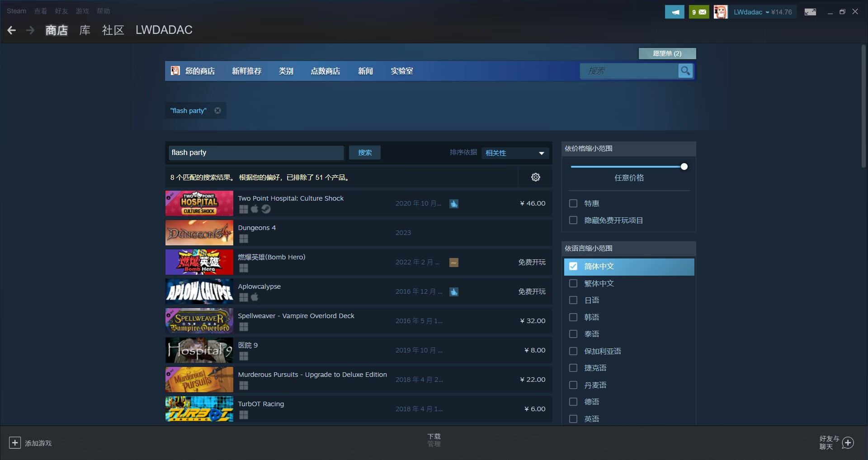868x460 pixels.
Task: Click the add game plus icon
Action: pos(15,443)
